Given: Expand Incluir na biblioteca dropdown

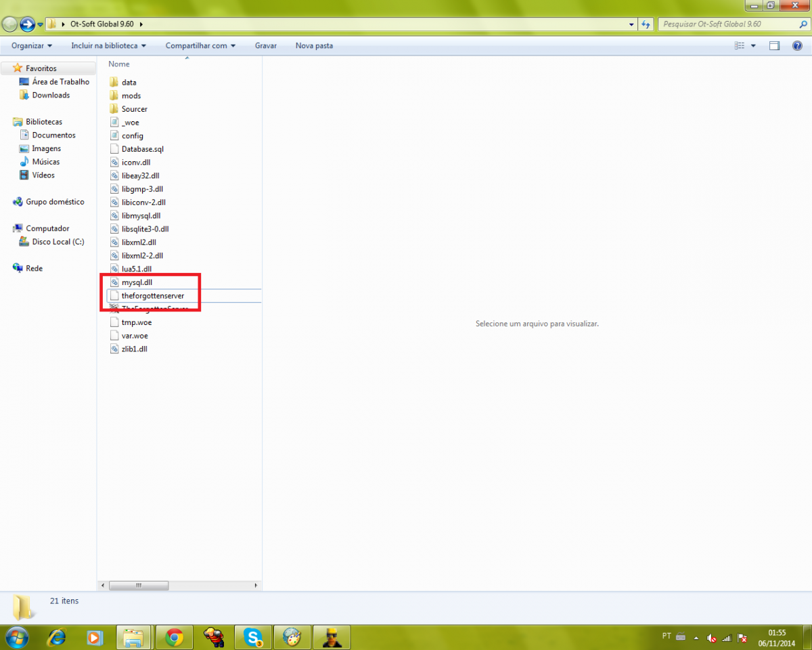Looking at the screenshot, I should click(x=109, y=46).
